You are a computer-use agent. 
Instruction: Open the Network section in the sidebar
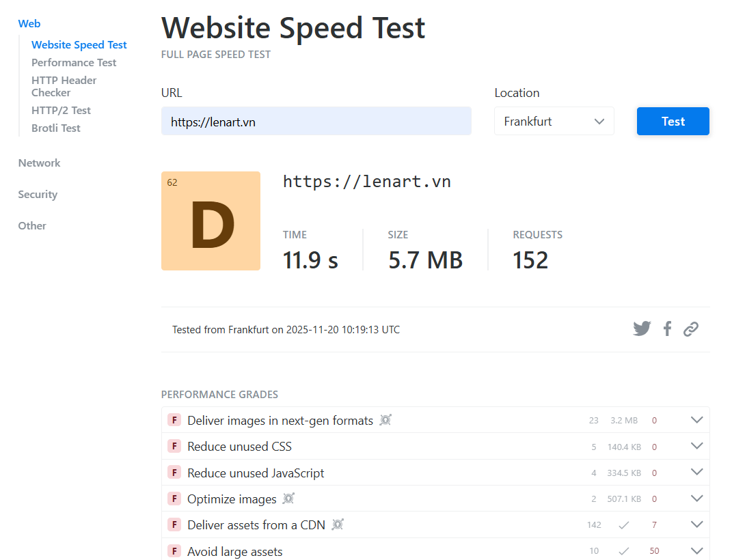(39, 163)
